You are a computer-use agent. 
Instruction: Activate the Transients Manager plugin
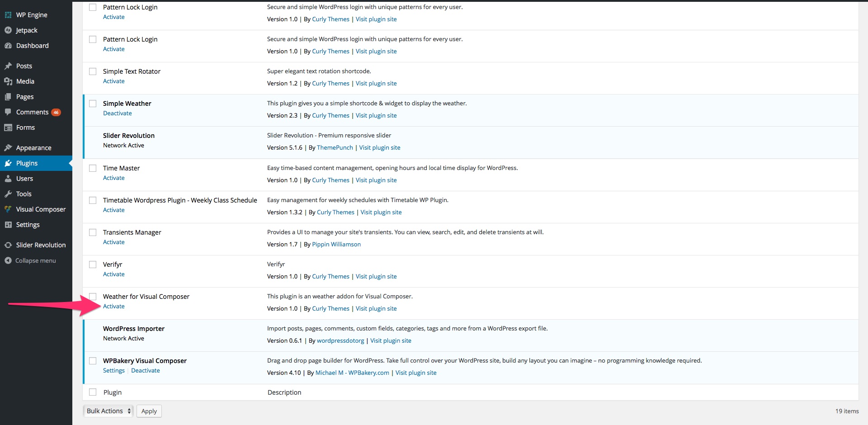[114, 242]
